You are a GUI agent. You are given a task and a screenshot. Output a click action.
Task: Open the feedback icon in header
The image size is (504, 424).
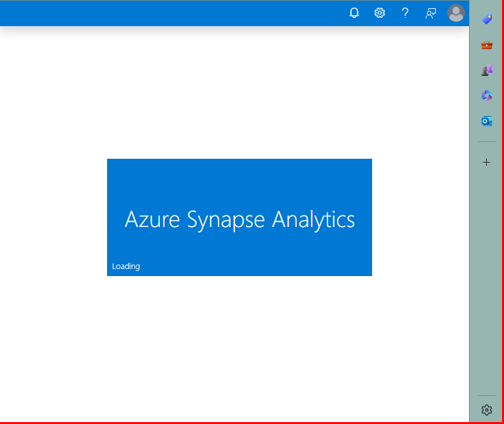click(431, 13)
